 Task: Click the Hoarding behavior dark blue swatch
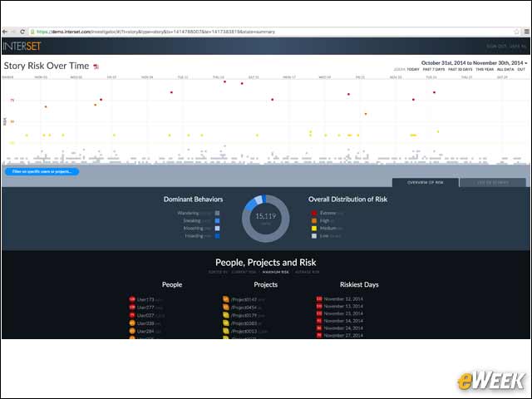tap(217, 236)
